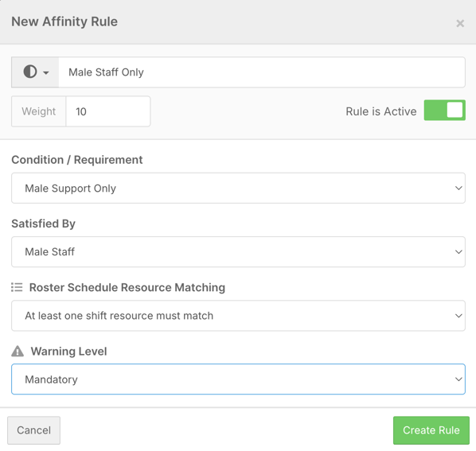
Task: Expand Roster Schedule Resource Matching dropdown
Action: [x=238, y=316]
